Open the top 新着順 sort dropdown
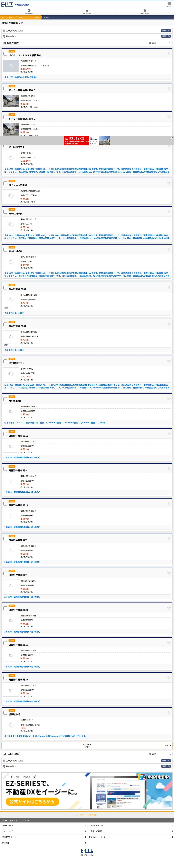Image resolution: width=174 pixels, height=868 pixels. (x=160, y=43)
